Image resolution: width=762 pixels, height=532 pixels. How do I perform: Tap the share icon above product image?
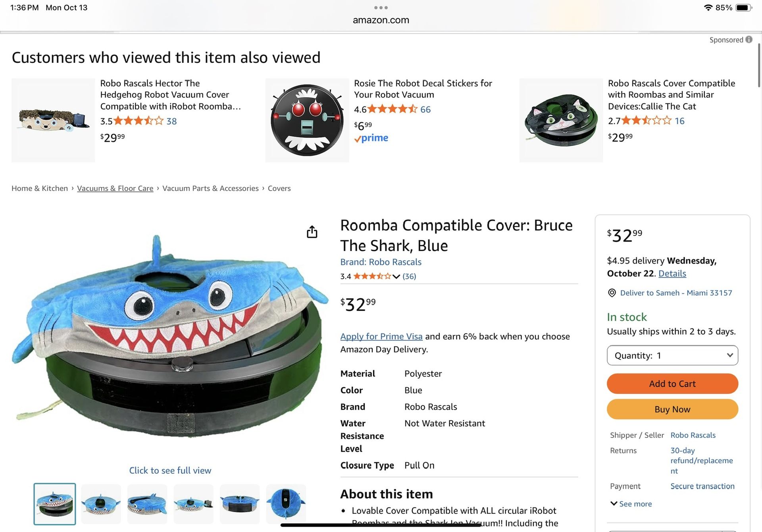tap(312, 232)
